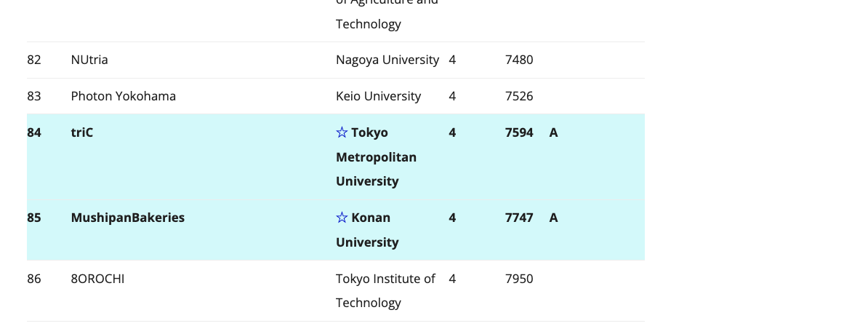Click the star icon beside Tokyo Metropolitan University
The width and height of the screenshot is (868, 326).
point(342,132)
